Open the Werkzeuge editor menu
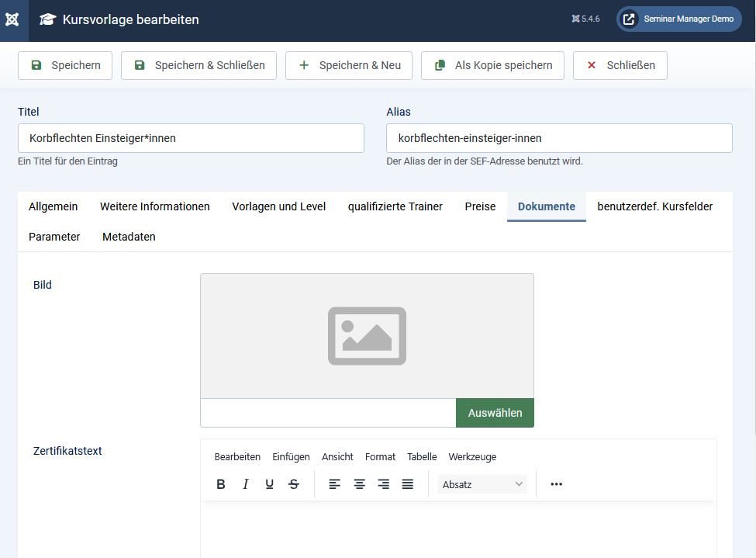 point(472,456)
